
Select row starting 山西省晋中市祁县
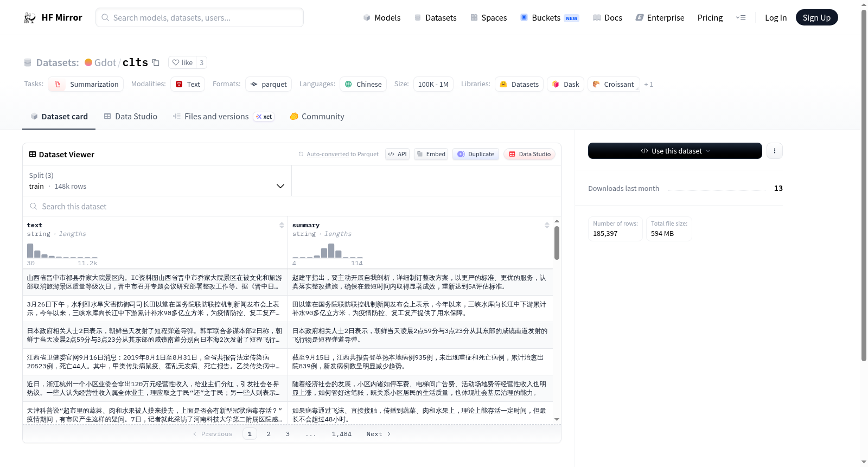click(x=288, y=282)
